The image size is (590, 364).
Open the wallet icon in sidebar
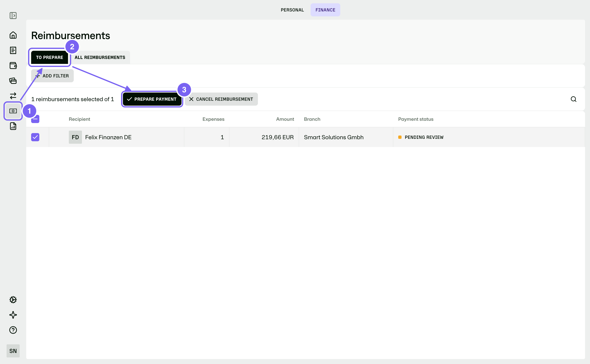[x=13, y=66]
